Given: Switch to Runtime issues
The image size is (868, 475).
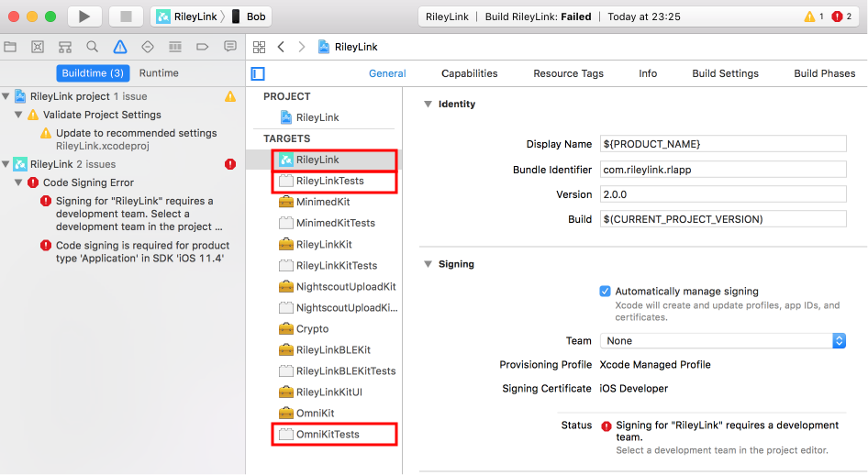Looking at the screenshot, I should click(x=159, y=73).
